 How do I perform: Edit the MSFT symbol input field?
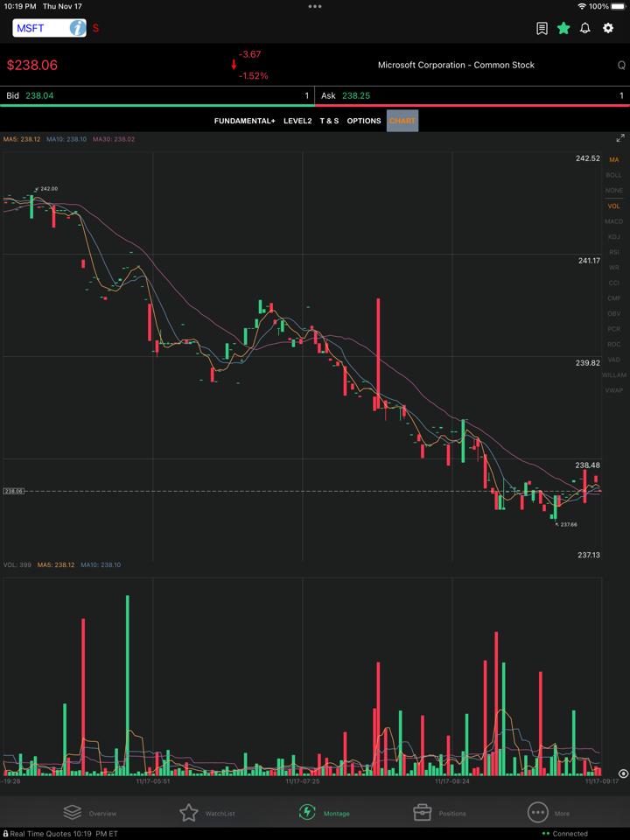click(39, 28)
